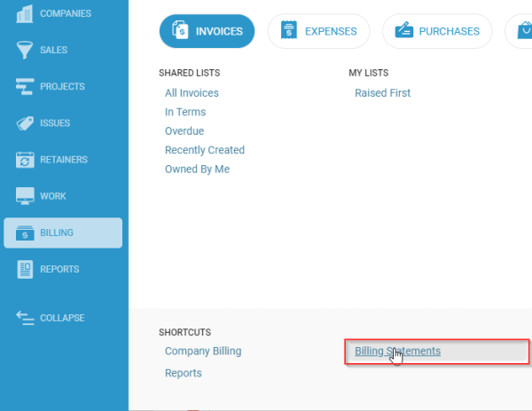The width and height of the screenshot is (532, 411).
Task: Switch to the Purchases tab
Action: 437,31
